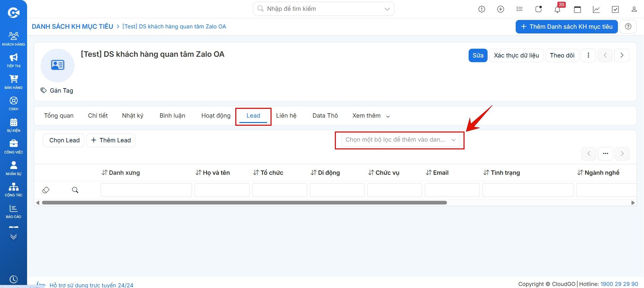
Task: Open the Báo cáo sidebar module
Action: (x=14, y=211)
